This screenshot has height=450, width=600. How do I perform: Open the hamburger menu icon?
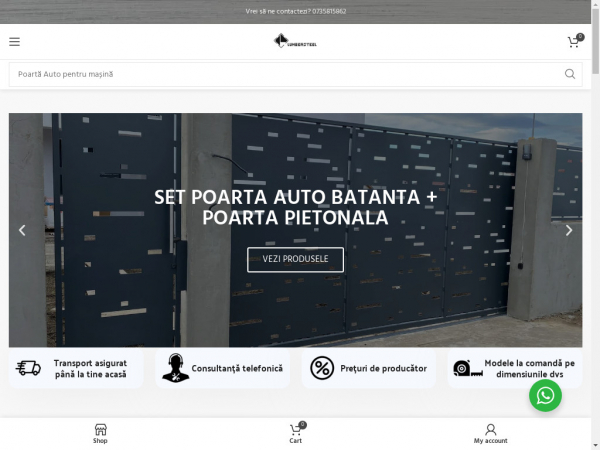click(15, 42)
